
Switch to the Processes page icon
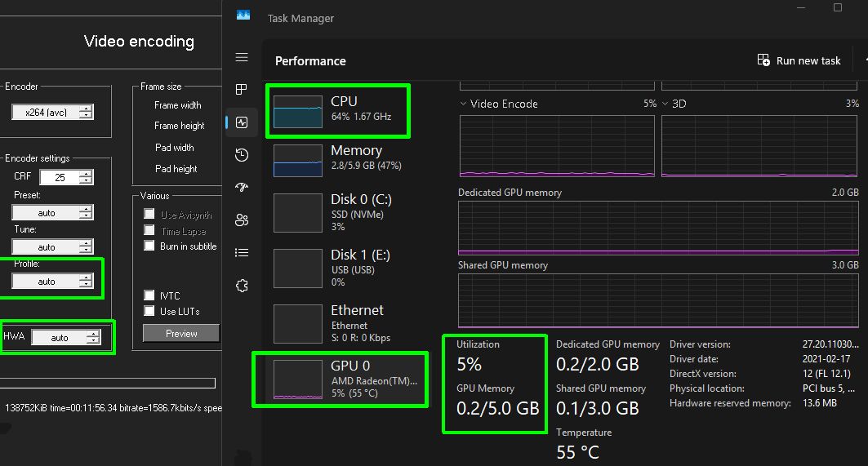point(241,90)
